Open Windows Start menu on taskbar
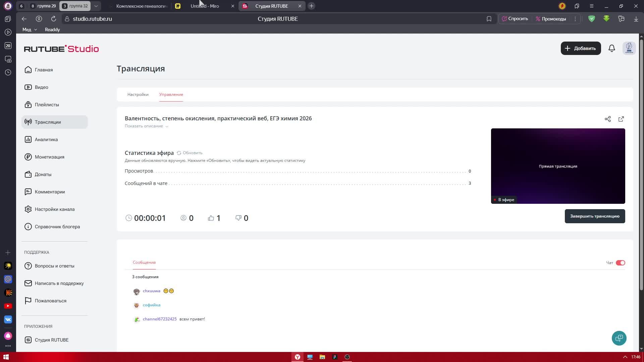 (6, 357)
